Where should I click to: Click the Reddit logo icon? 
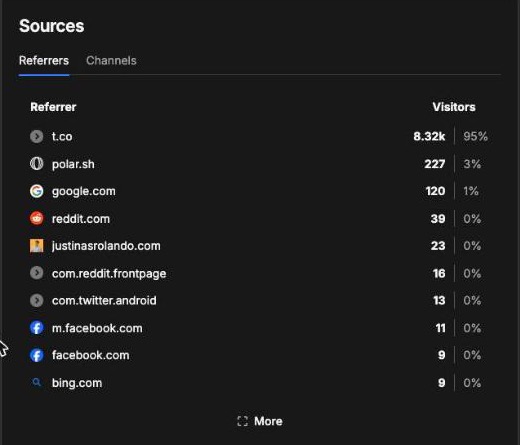click(x=37, y=218)
